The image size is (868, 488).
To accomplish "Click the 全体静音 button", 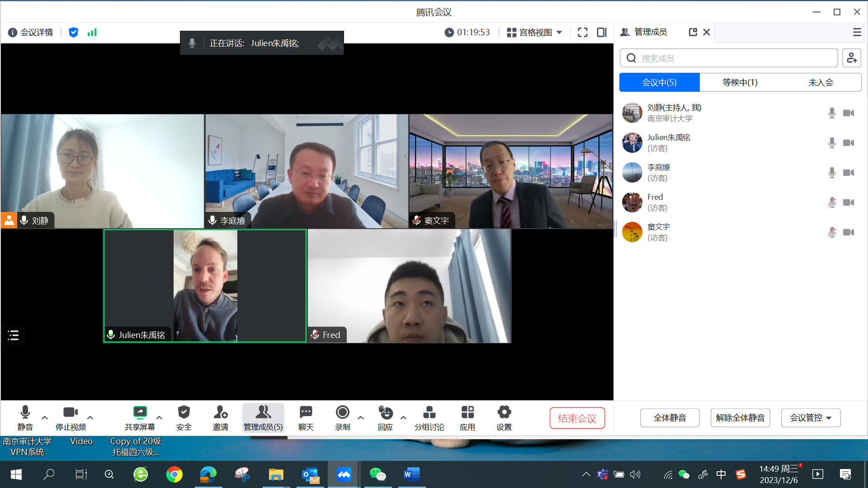I will [670, 418].
